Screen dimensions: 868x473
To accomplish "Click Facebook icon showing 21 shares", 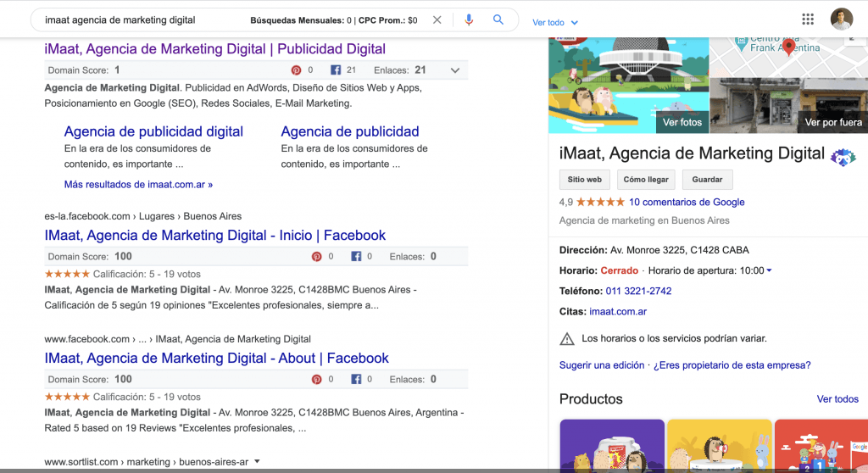I will tap(336, 70).
